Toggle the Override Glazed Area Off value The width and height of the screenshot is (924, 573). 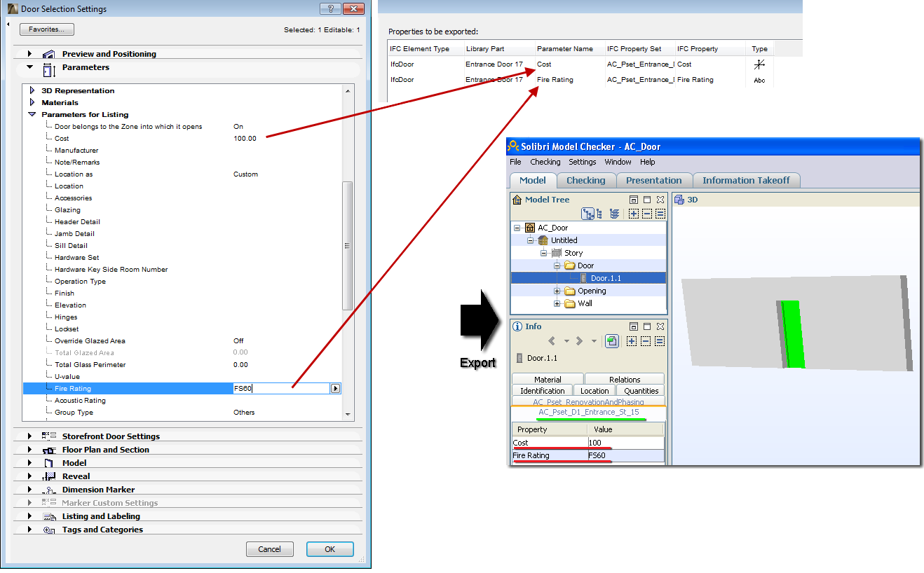[238, 341]
